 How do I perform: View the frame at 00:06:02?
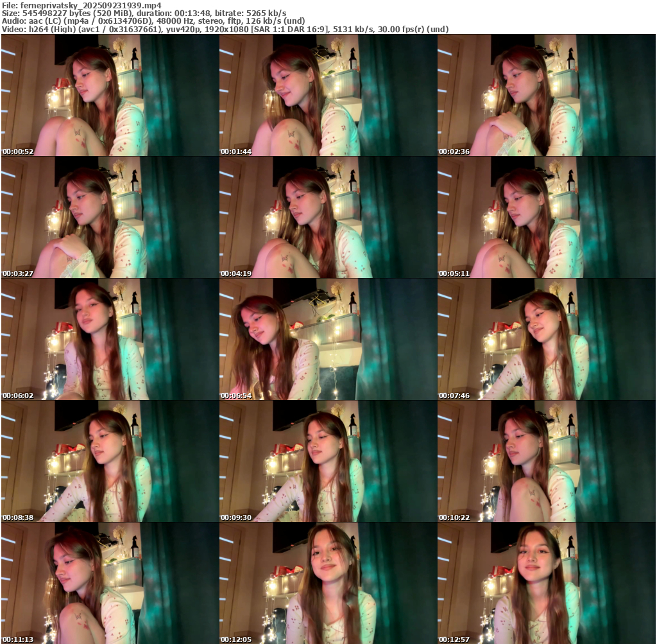(110, 339)
